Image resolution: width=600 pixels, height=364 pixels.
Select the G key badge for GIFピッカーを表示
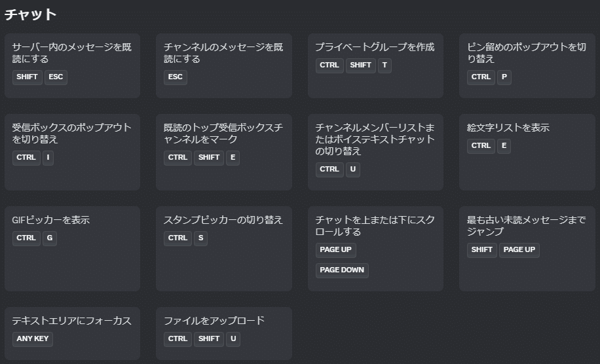pyautogui.click(x=49, y=238)
